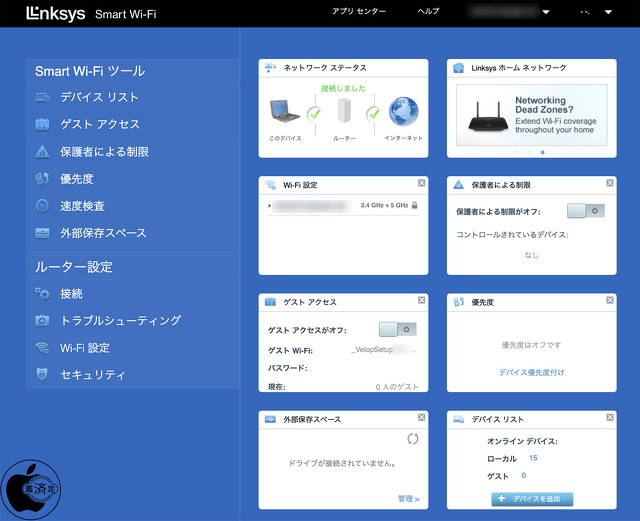The height and width of the screenshot is (521, 640).
Task: Open the 接続 gears icon
Action: coord(42,293)
